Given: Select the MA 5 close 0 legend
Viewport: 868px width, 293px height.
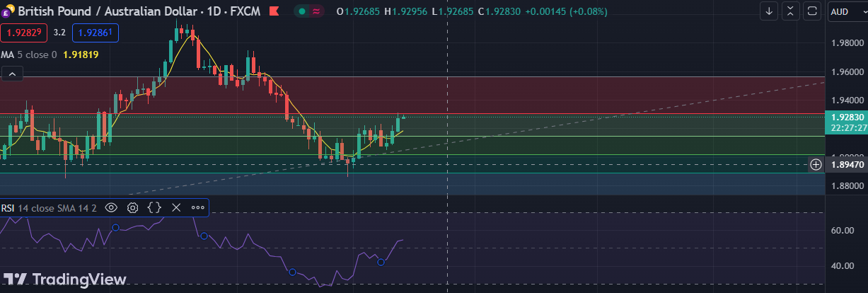Looking at the screenshot, I should 29,54.
